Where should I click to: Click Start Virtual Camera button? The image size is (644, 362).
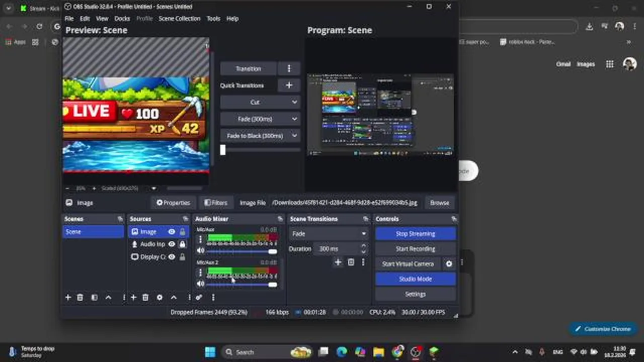[408, 264]
